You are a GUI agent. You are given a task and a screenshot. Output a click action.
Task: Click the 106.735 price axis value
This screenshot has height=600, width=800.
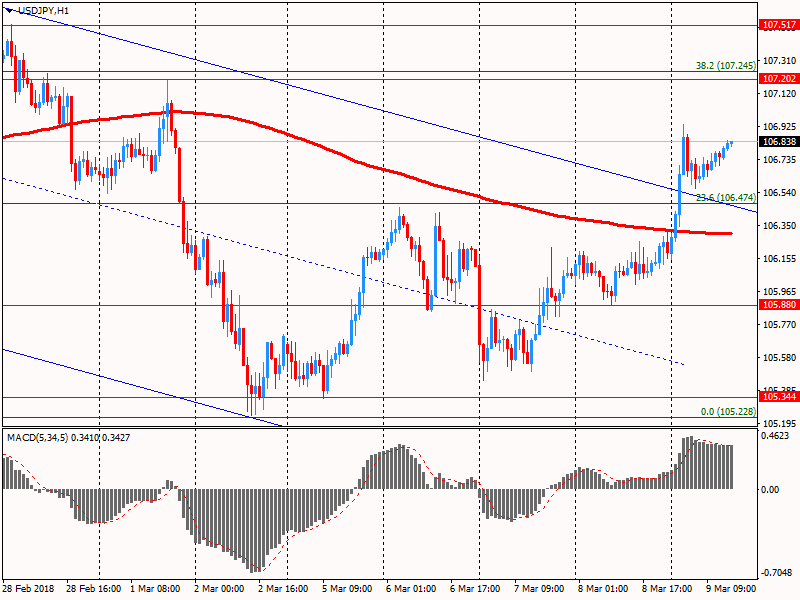click(779, 160)
